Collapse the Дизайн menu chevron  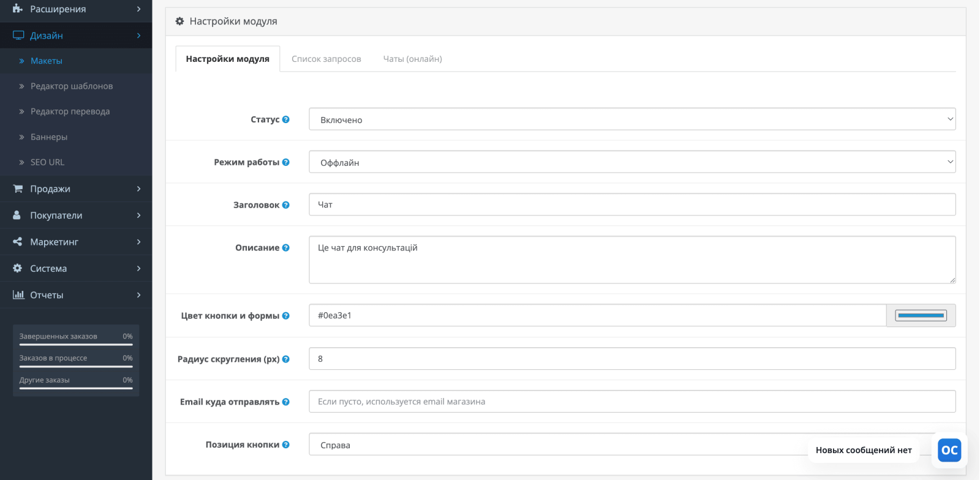pos(139,36)
